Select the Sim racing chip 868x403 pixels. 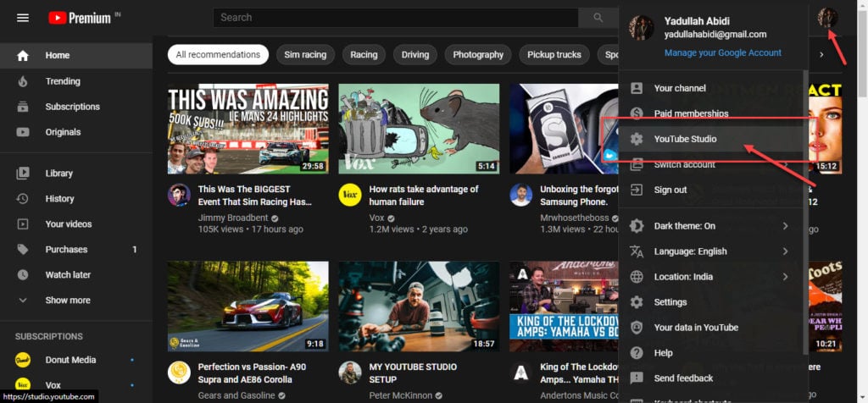coord(305,55)
